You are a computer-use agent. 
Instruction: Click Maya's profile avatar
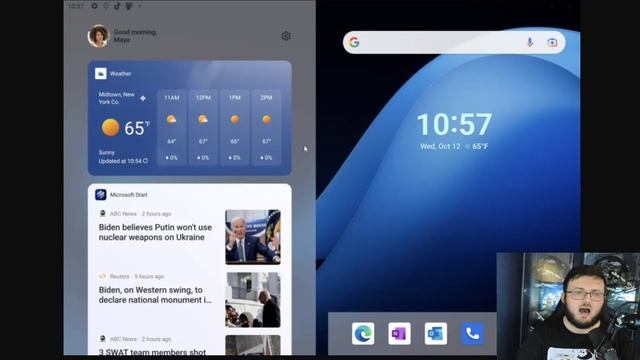(98, 36)
